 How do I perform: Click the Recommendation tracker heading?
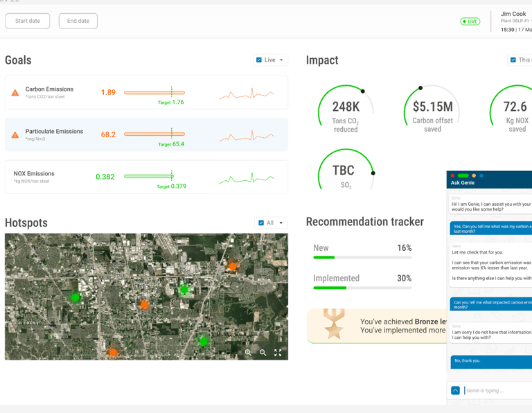click(x=365, y=222)
